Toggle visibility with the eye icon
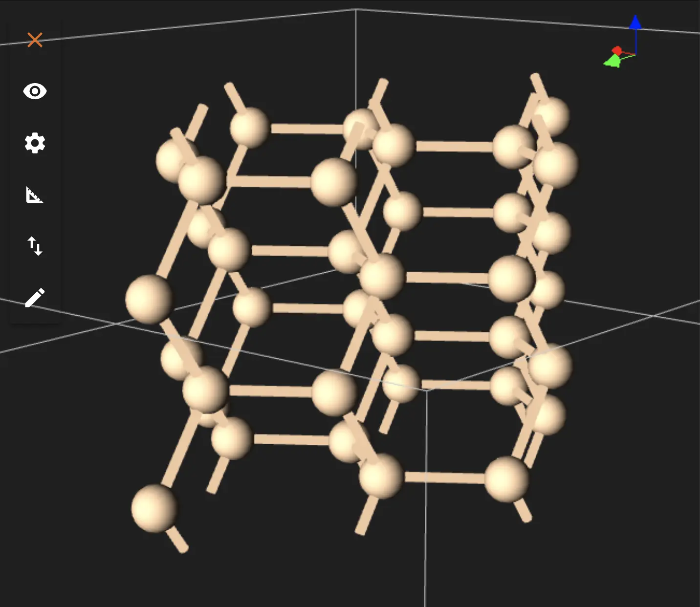 [x=35, y=91]
